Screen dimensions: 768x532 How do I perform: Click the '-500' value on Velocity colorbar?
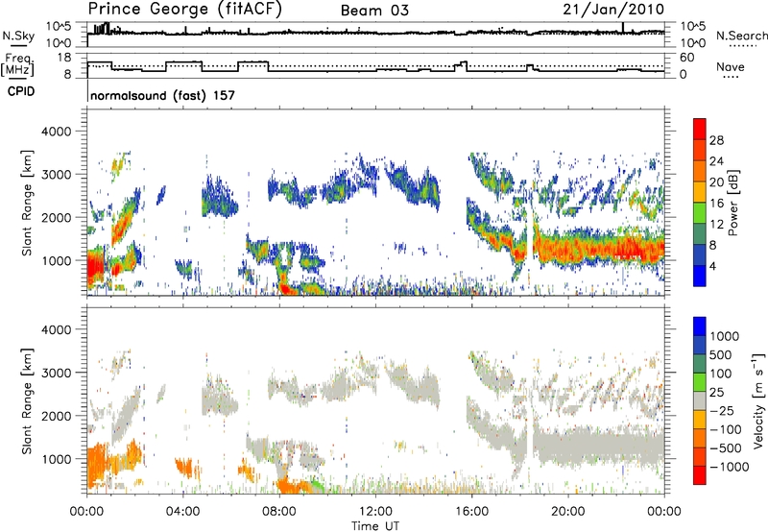[726, 447]
